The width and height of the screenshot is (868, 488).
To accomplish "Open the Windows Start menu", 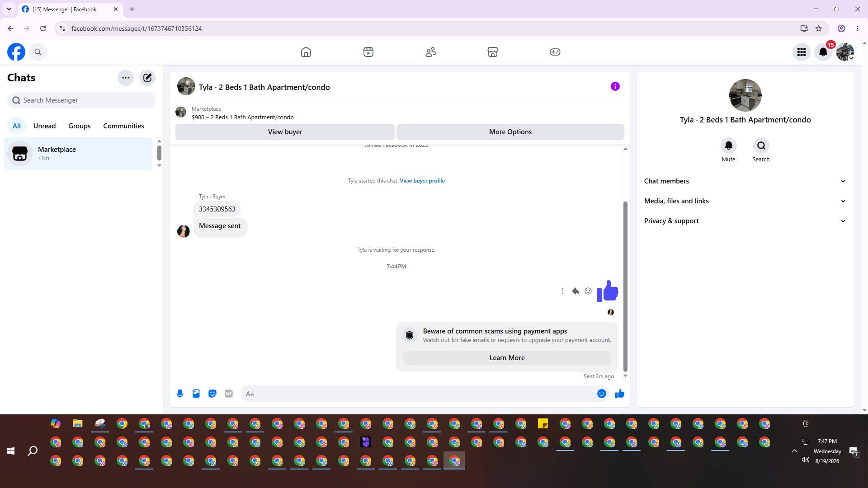I will tap(11, 451).
